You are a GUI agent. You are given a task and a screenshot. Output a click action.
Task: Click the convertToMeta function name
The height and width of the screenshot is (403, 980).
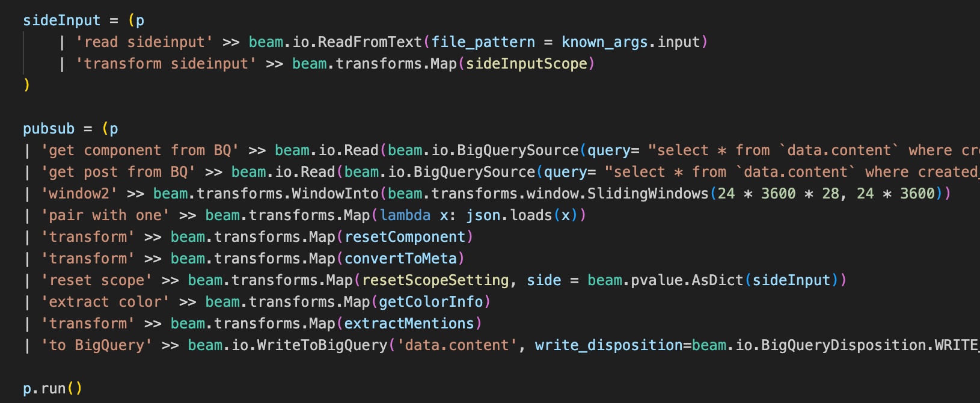(400, 259)
